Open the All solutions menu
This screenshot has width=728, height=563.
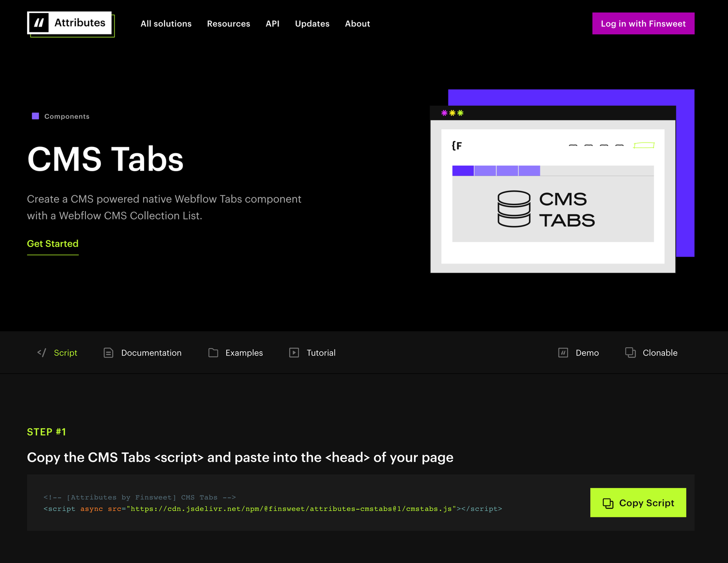point(166,24)
